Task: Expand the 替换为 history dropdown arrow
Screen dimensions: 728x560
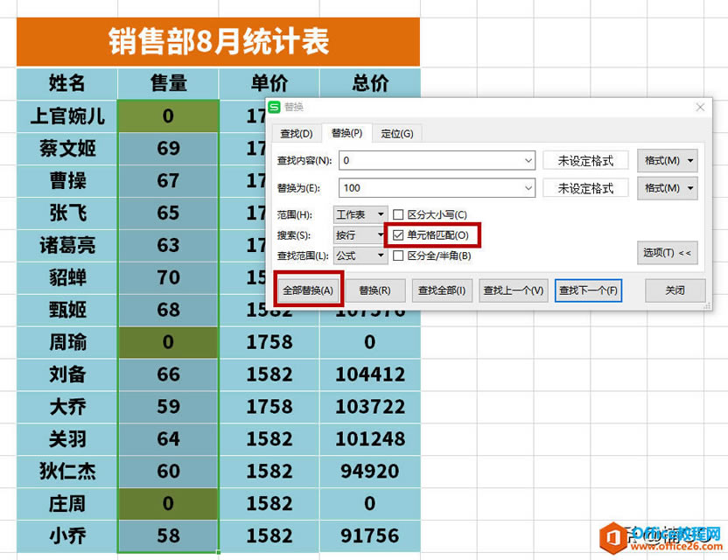Action: pos(528,188)
